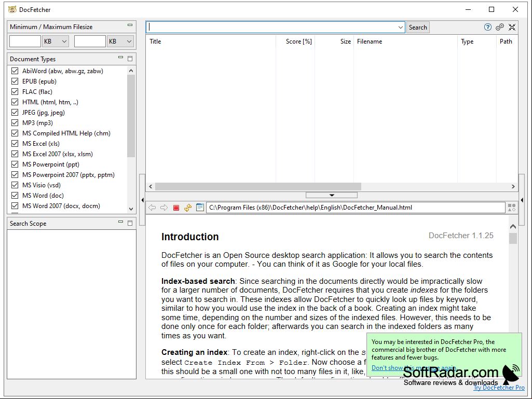Screen dimensions: 532x399
Task: Click preview pane scroll up arrow
Action: [x=513, y=226]
